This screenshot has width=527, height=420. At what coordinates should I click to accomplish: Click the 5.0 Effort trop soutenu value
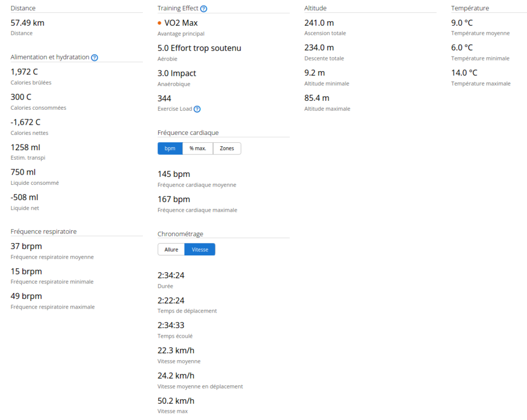[x=199, y=48]
